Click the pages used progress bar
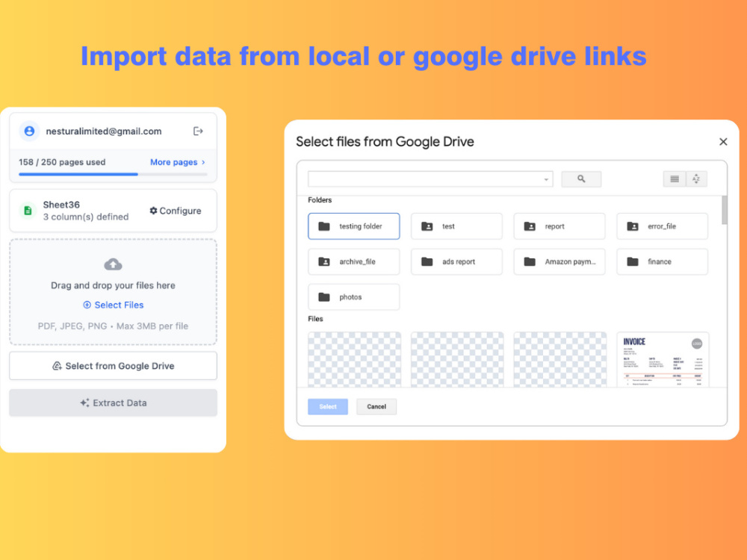Viewport: 747px width, 560px height. (x=113, y=174)
